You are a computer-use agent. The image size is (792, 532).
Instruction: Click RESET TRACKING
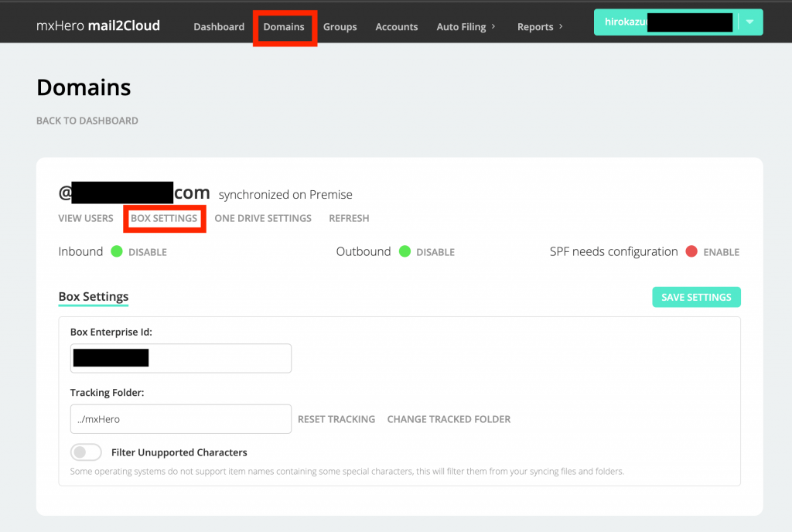pos(336,419)
